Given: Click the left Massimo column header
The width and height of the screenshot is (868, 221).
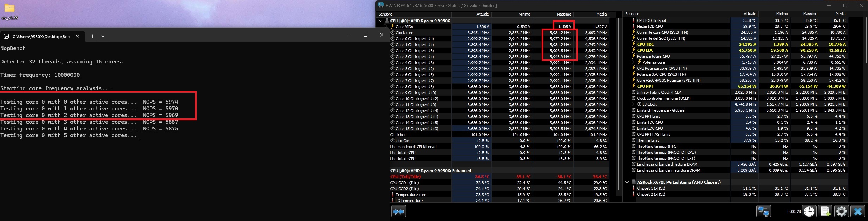Looking at the screenshot, I should pyautogui.click(x=553, y=14).
